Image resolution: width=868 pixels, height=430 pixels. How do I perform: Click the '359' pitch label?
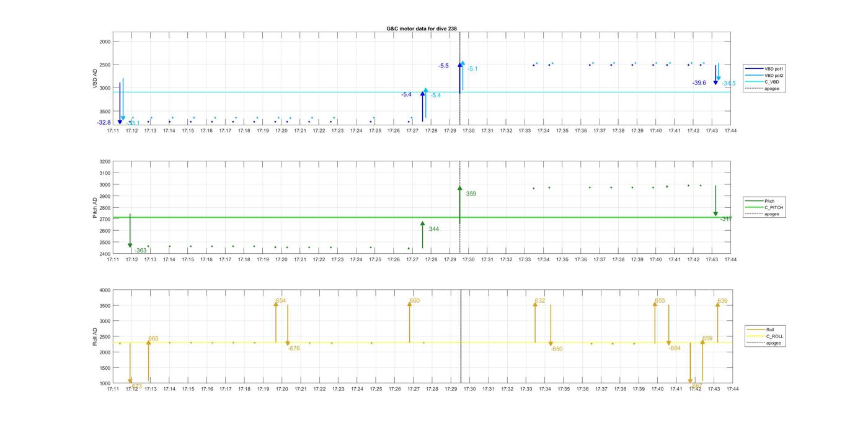[x=471, y=194]
